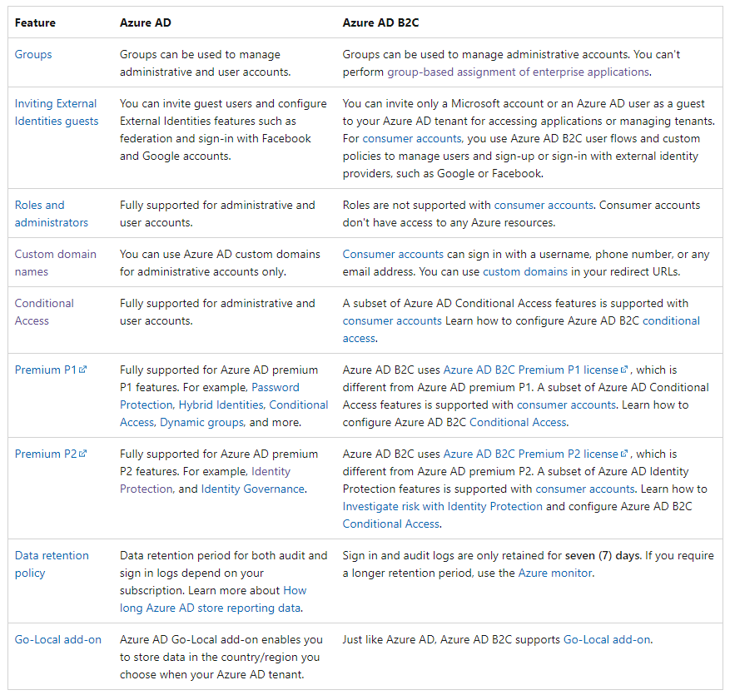Follow consumer accounts link in Inviting External row

pyautogui.click(x=411, y=138)
